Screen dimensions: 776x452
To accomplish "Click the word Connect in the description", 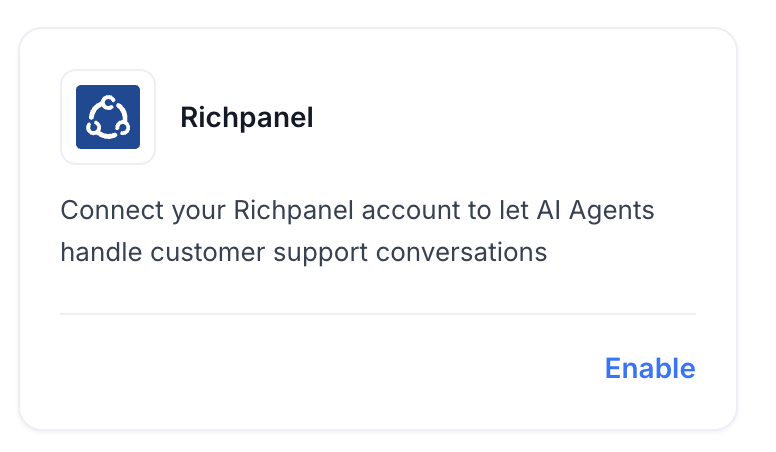I will [x=112, y=210].
